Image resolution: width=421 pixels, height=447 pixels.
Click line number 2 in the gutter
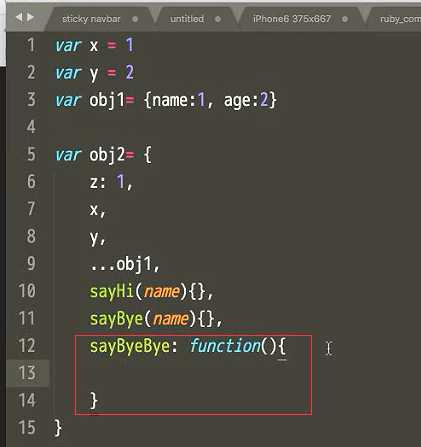(31, 72)
